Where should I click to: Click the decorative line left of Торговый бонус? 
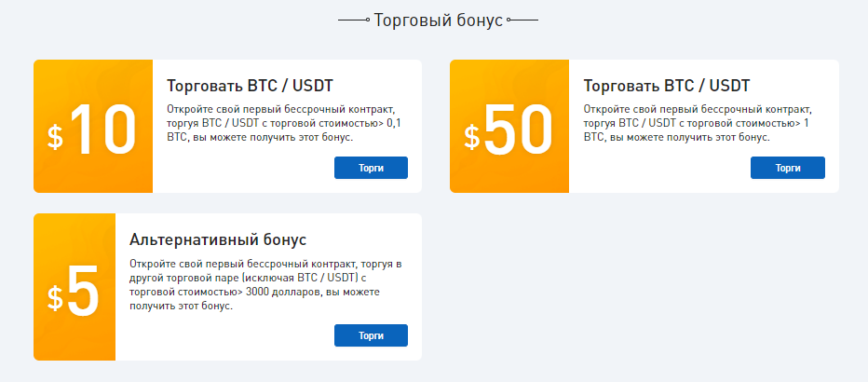click(353, 20)
